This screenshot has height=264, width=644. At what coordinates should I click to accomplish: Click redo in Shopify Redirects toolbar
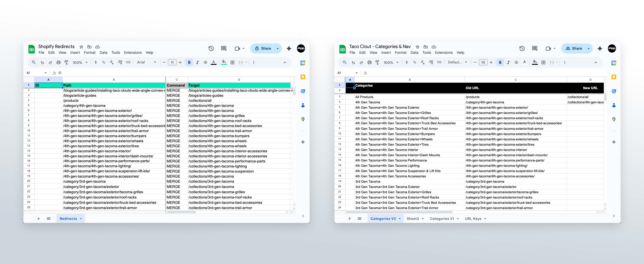point(50,62)
